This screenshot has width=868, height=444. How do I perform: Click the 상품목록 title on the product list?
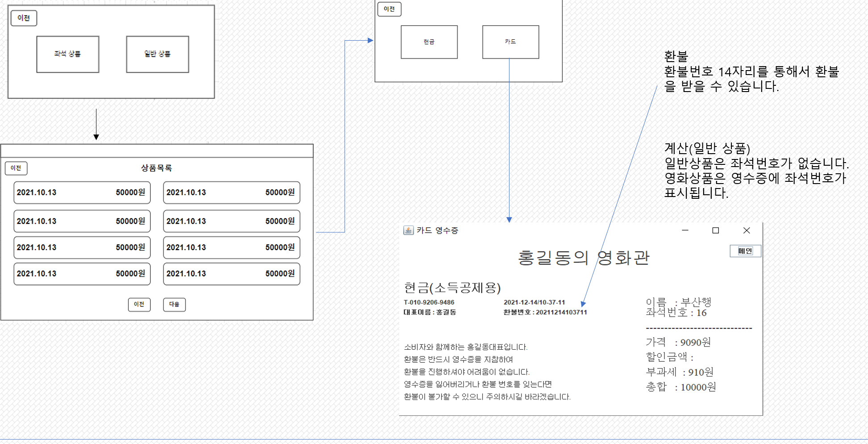[x=157, y=168]
